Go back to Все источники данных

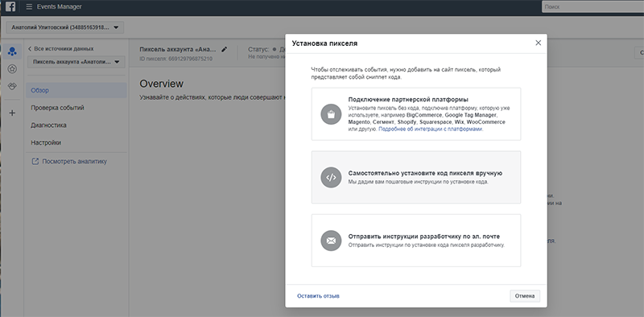tap(64, 49)
